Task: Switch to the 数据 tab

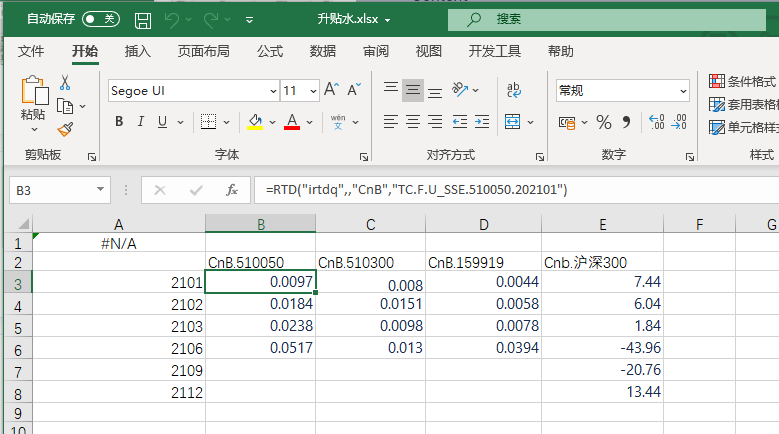Action: pos(322,51)
